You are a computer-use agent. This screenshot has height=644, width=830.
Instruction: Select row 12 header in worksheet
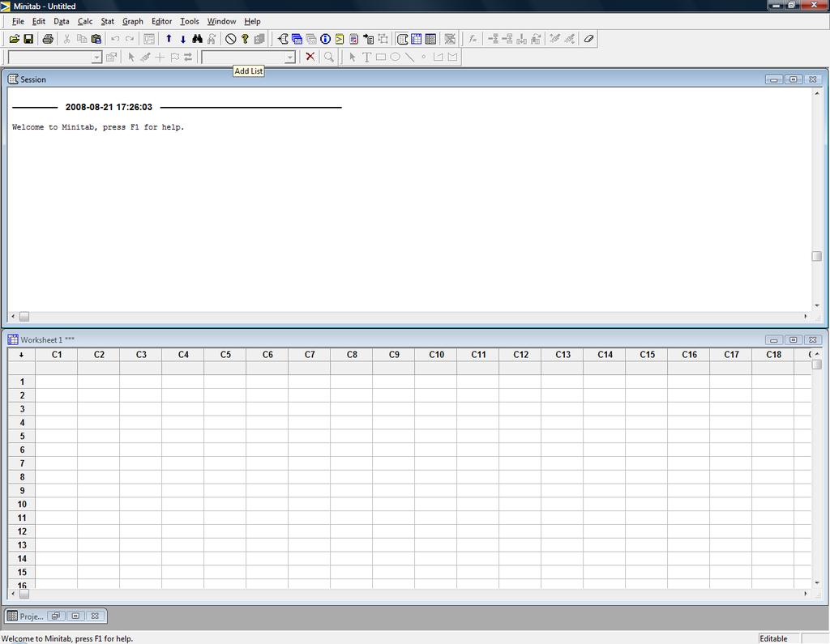click(x=22, y=531)
